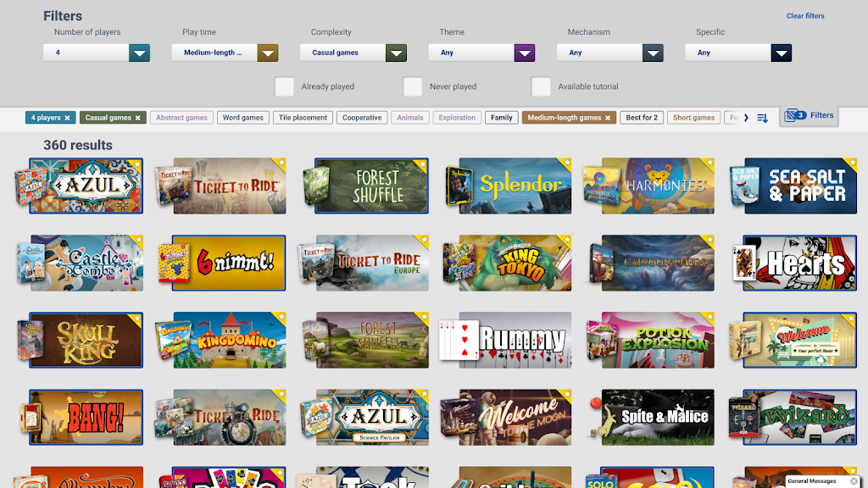Select the Animals tag

[x=410, y=118]
